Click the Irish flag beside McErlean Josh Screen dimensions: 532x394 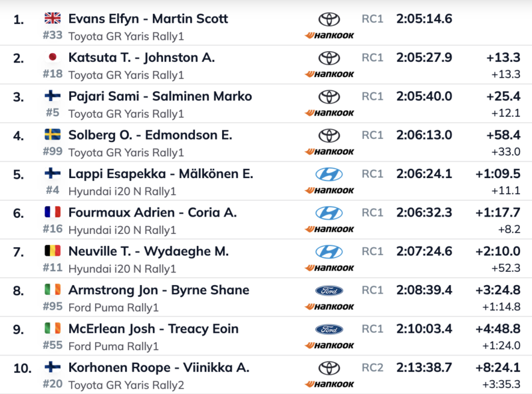click(53, 329)
